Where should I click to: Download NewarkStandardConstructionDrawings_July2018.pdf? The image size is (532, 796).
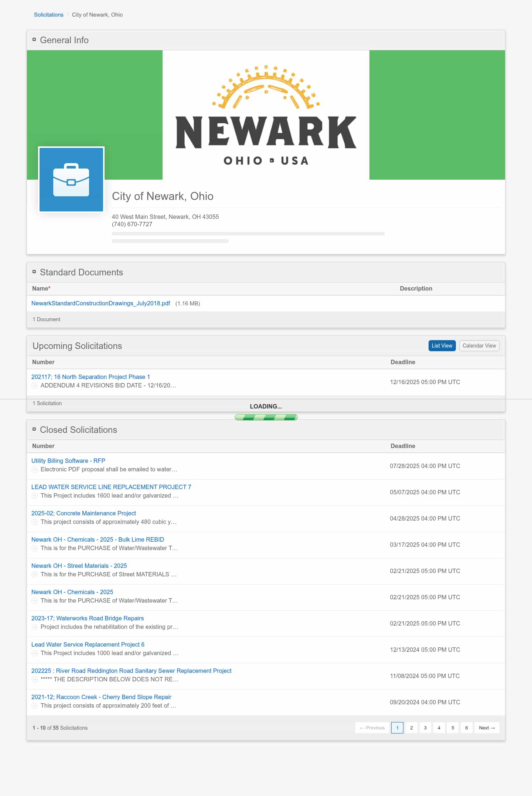(101, 303)
